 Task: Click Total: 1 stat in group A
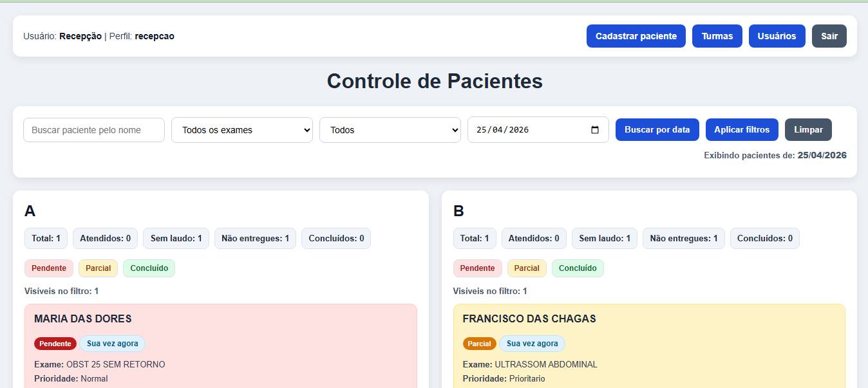[46, 238]
